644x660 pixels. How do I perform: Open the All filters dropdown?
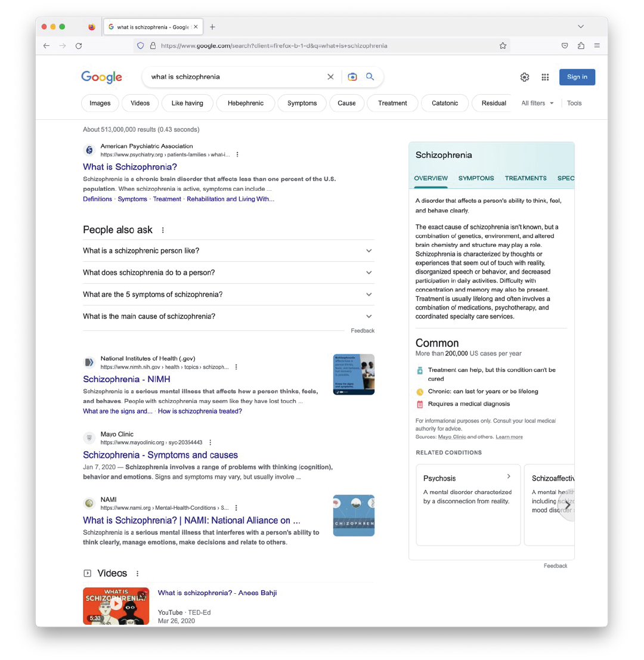pos(537,103)
